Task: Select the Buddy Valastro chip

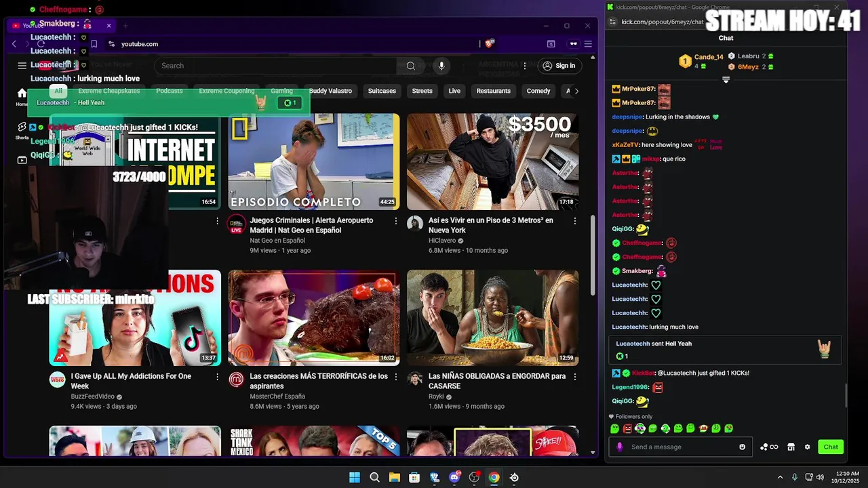Action: point(330,91)
